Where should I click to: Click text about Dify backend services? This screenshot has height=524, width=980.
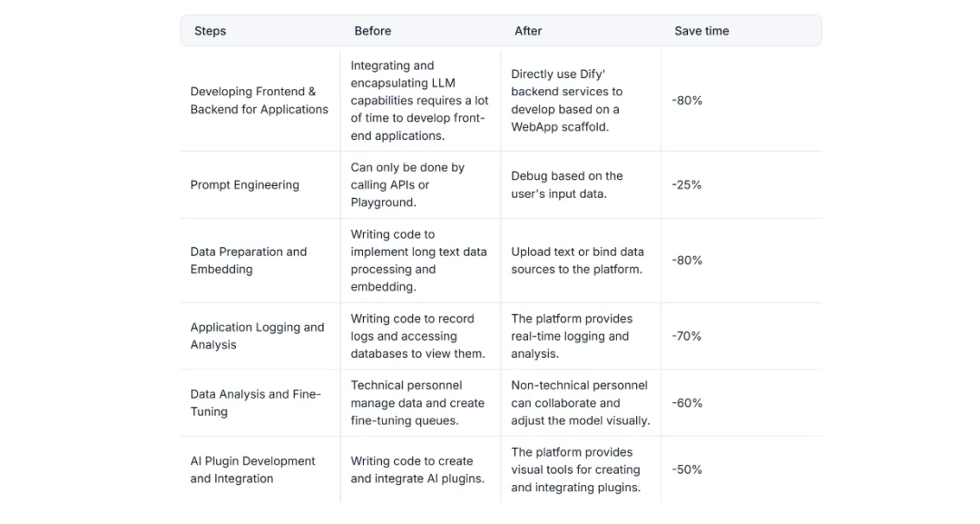[x=567, y=100]
